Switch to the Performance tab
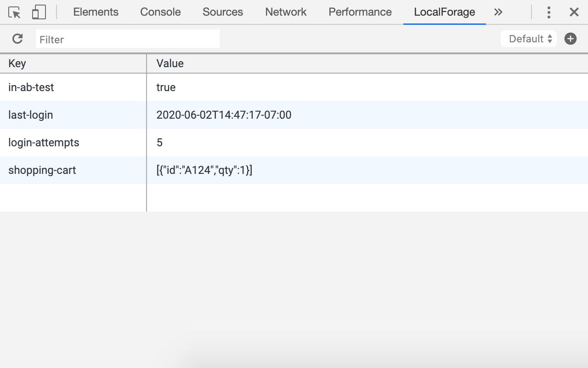The image size is (588, 368). (x=360, y=12)
